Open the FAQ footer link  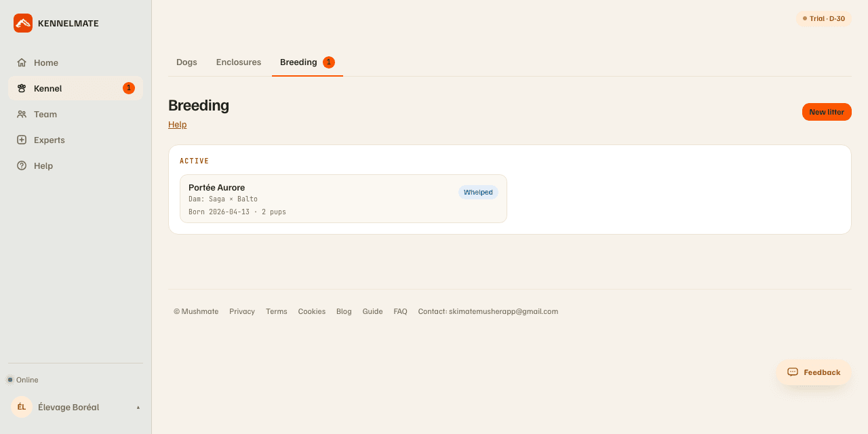click(x=401, y=311)
